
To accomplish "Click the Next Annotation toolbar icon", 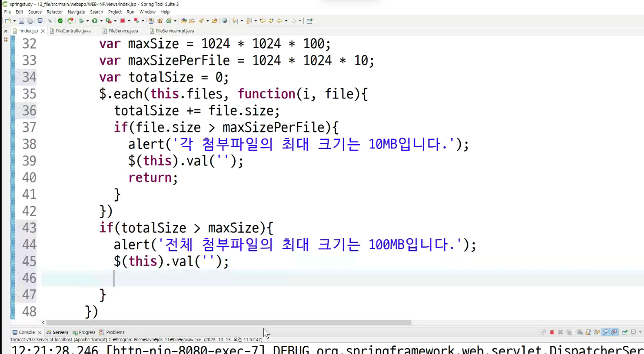I will [235, 21].
